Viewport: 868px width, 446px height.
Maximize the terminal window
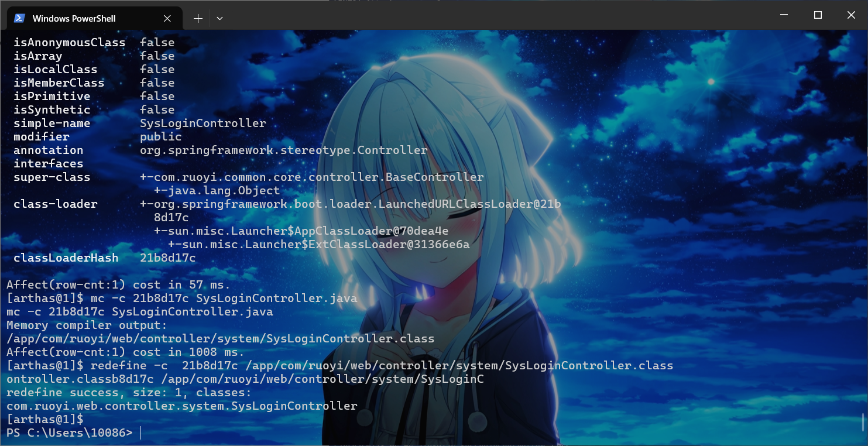coord(818,15)
